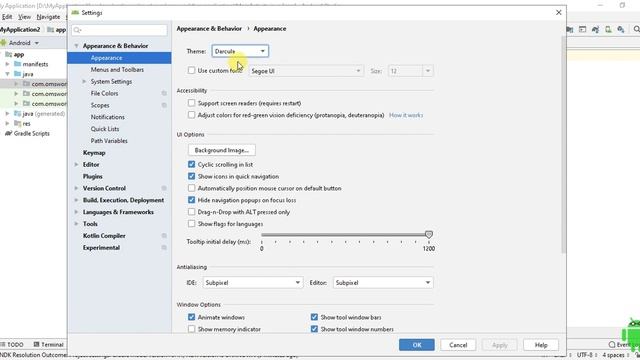Check Show flags for languages
Viewport: 640px width, 360px height.
191,224
